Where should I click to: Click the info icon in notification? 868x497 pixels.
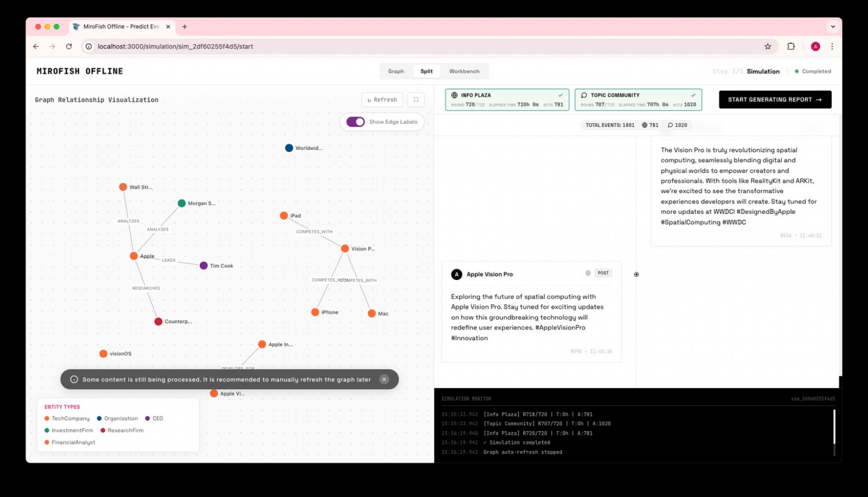[x=74, y=380]
